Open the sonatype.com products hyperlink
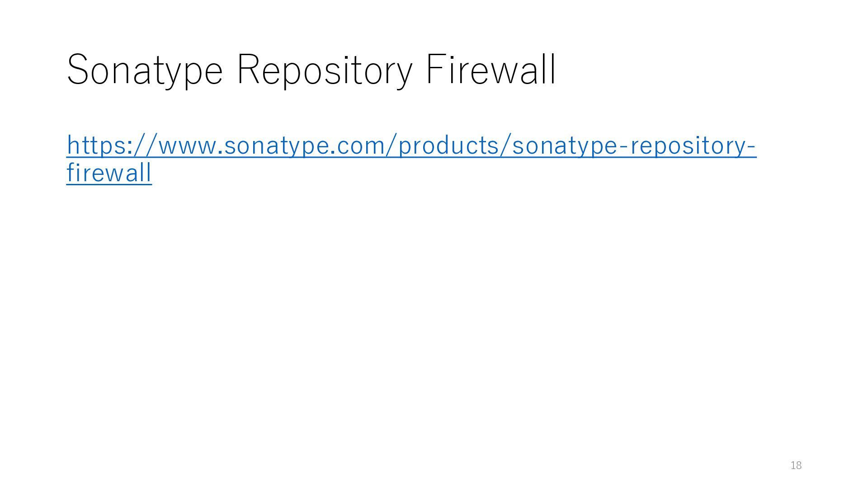 411,145
